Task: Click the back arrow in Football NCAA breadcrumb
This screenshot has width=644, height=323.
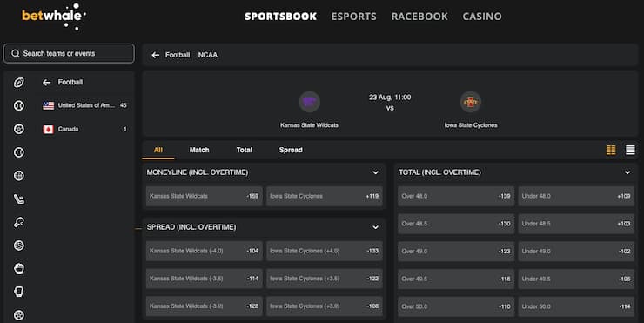Action: 155,55
